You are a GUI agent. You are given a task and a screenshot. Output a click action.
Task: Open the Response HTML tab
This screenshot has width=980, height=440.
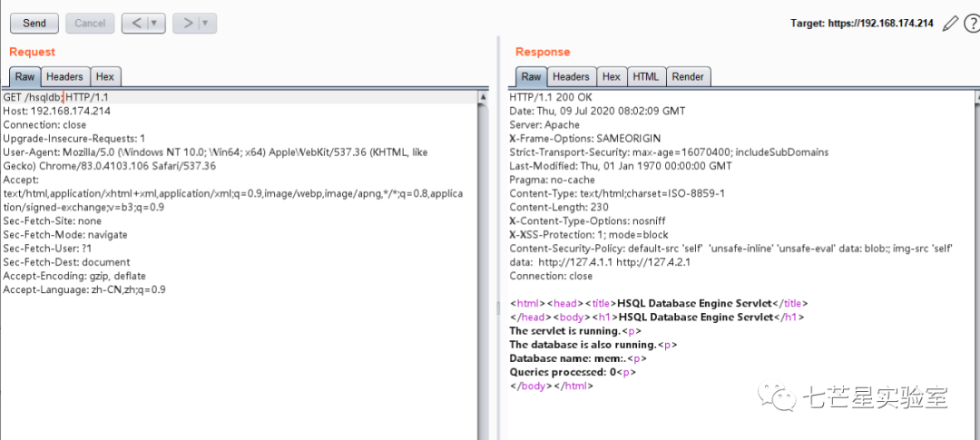(646, 77)
